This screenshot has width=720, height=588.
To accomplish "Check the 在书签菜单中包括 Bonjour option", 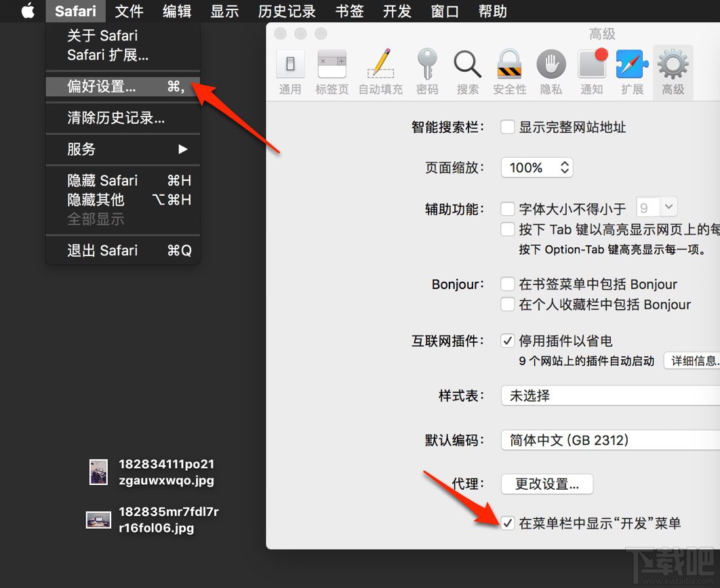I will 508,285.
